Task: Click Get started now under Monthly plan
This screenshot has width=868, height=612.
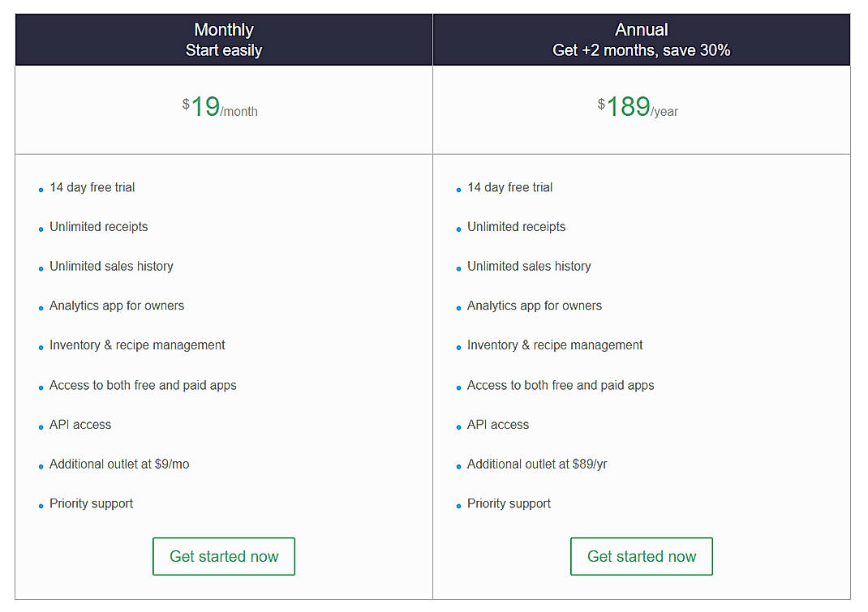Action: click(224, 556)
